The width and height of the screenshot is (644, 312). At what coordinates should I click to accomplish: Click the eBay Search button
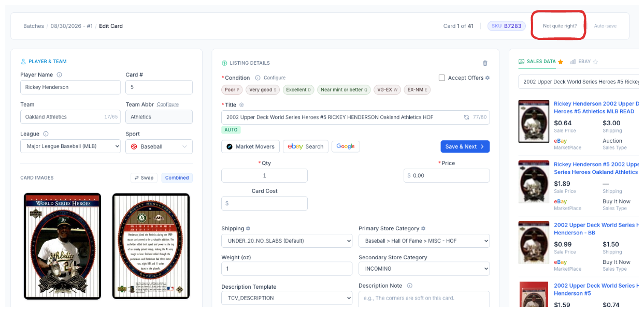tap(306, 146)
